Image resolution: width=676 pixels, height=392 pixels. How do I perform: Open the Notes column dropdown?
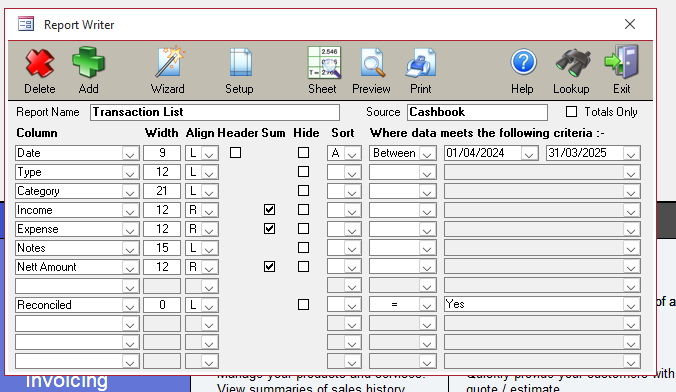click(130, 248)
